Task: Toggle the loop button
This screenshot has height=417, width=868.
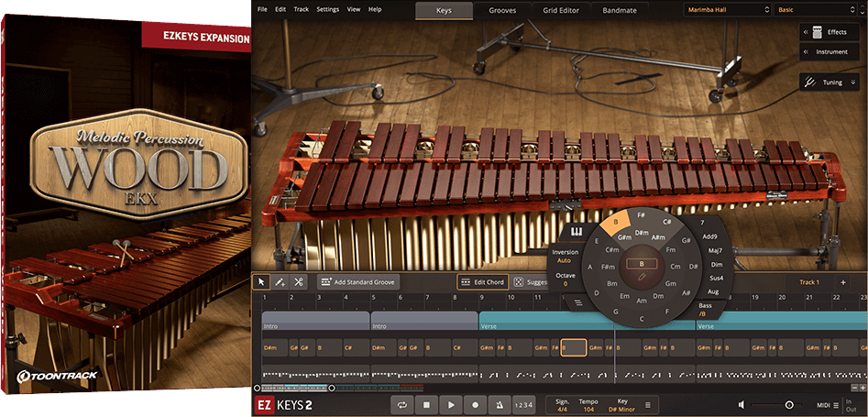Action: pos(402,405)
